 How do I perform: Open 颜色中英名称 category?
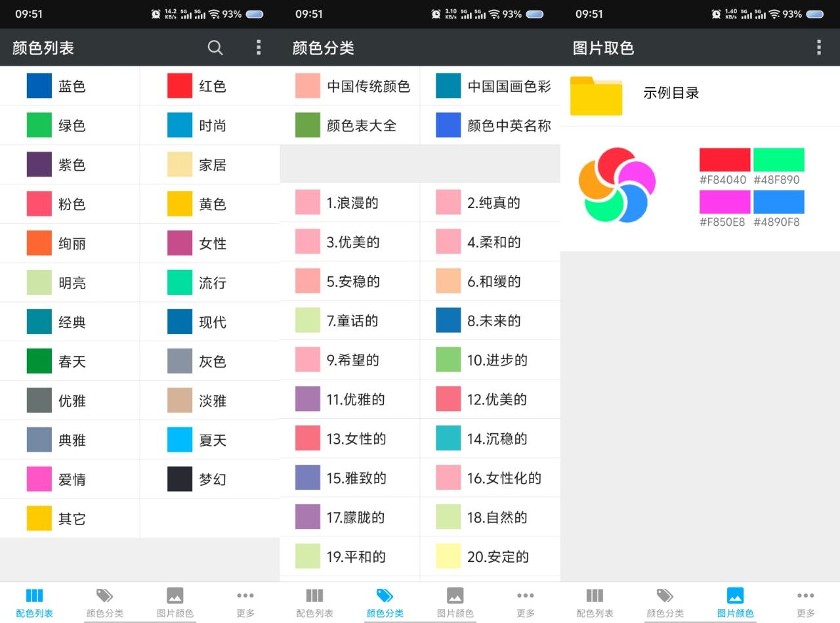point(493,125)
